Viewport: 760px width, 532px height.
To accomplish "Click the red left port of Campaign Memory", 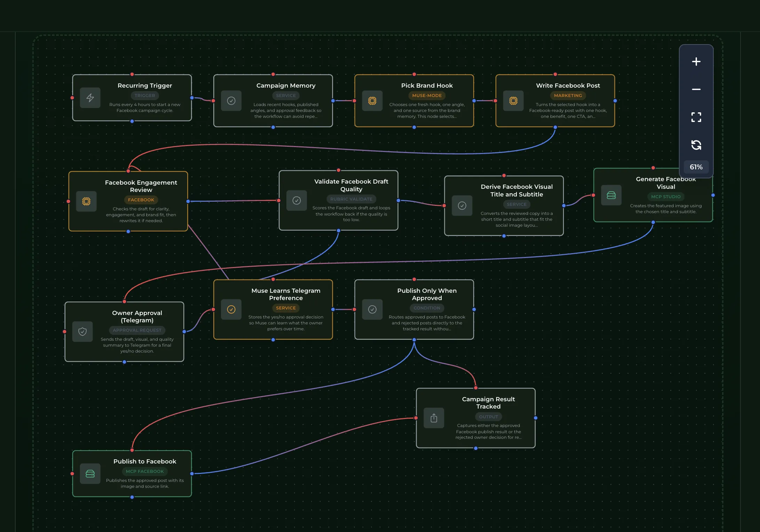I will click(x=213, y=101).
